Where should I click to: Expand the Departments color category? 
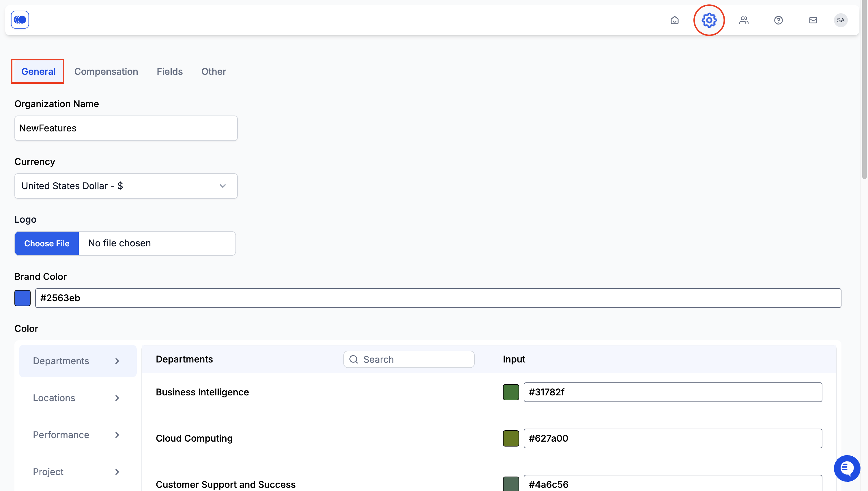78,361
